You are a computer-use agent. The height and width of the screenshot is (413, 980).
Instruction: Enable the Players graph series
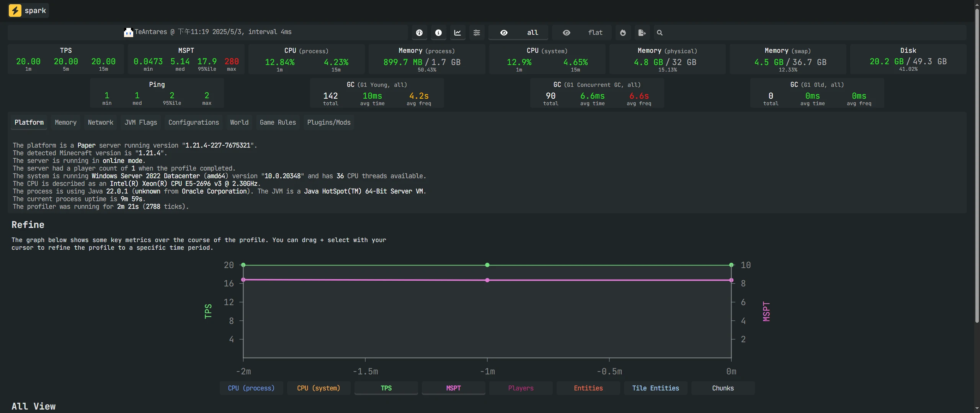tap(521, 388)
